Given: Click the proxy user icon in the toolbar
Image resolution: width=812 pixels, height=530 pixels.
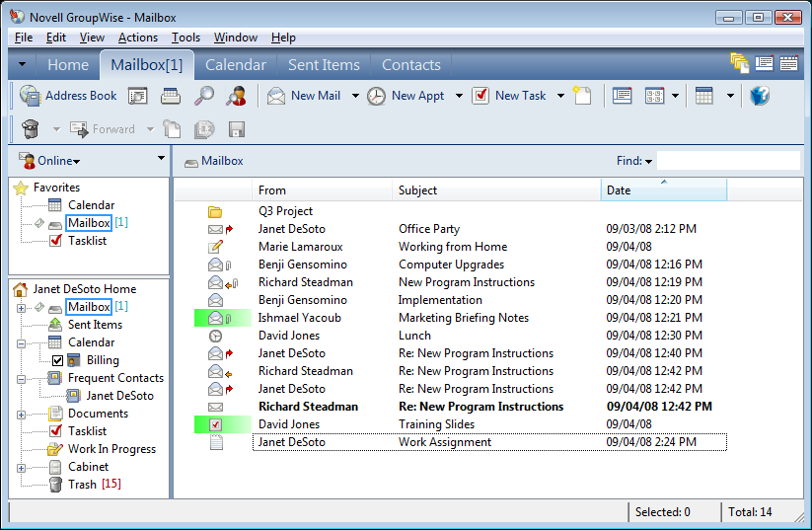Looking at the screenshot, I should pyautogui.click(x=236, y=96).
